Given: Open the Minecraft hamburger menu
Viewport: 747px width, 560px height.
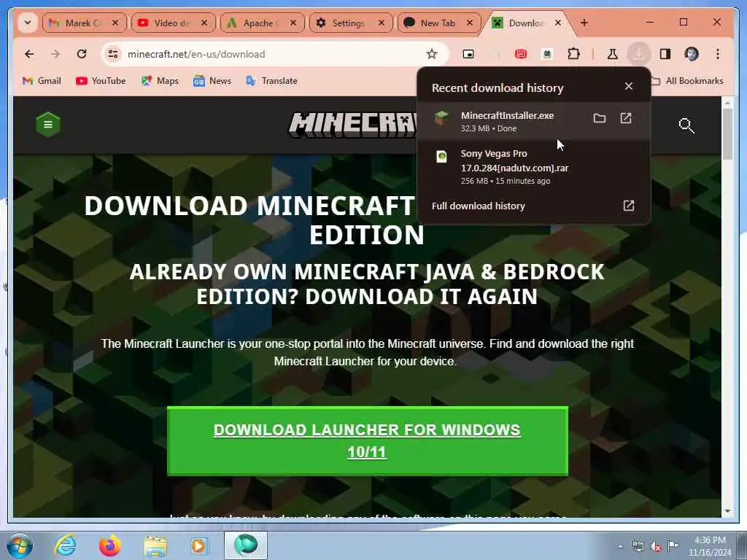Looking at the screenshot, I should 48,124.
